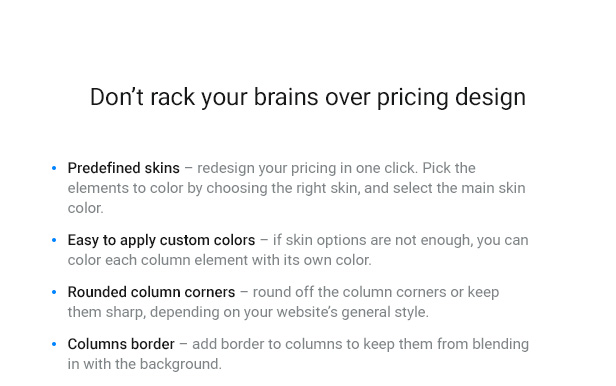Click the heading about pricing design
The image size is (616, 386).
[x=308, y=97]
